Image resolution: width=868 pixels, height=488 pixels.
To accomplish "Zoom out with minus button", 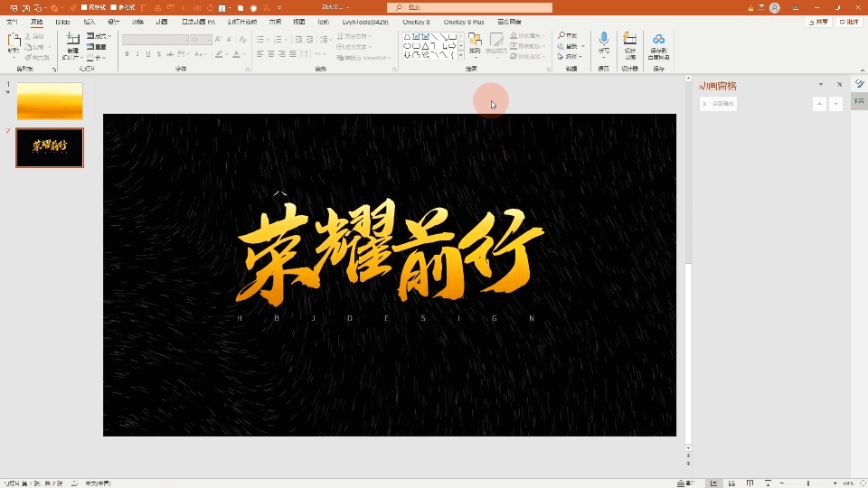I will click(x=781, y=483).
